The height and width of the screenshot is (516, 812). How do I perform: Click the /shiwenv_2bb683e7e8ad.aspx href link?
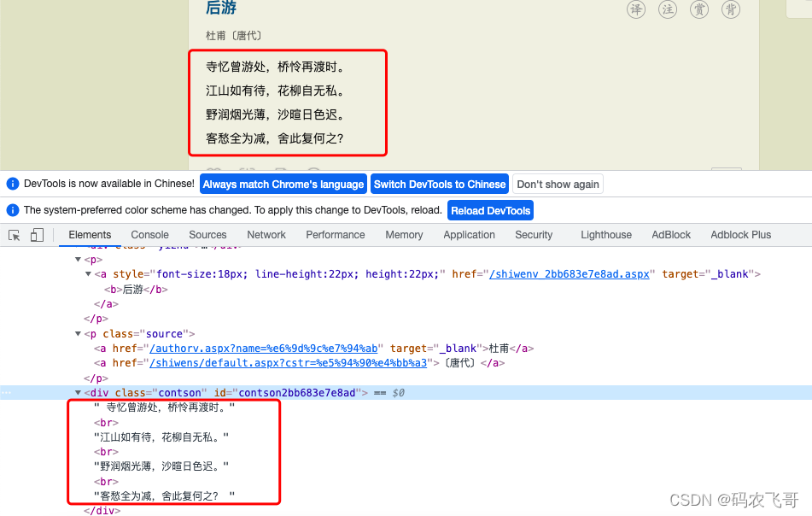[570, 274]
